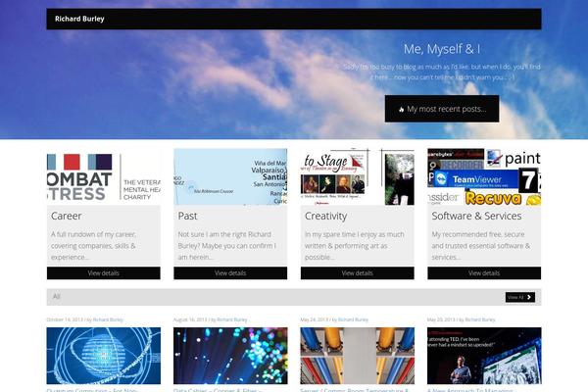Screen dimensions: 588x392
Task: Open the A New Approach To Managing title
Action: coord(469,390)
